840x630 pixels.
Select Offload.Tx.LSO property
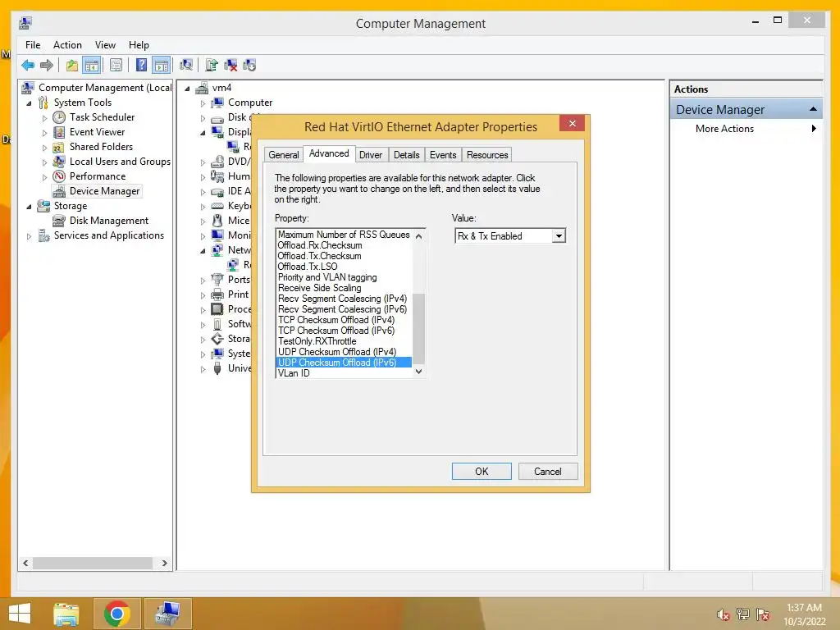pyautogui.click(x=308, y=267)
